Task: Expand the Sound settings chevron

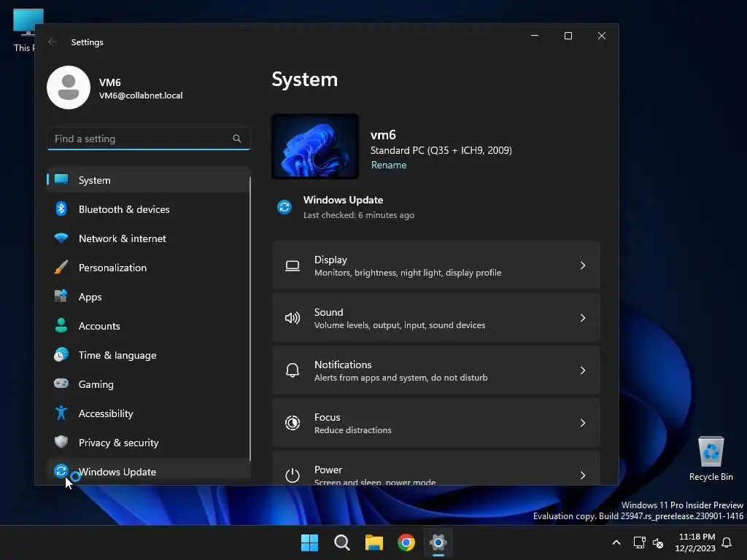Action: (x=583, y=318)
